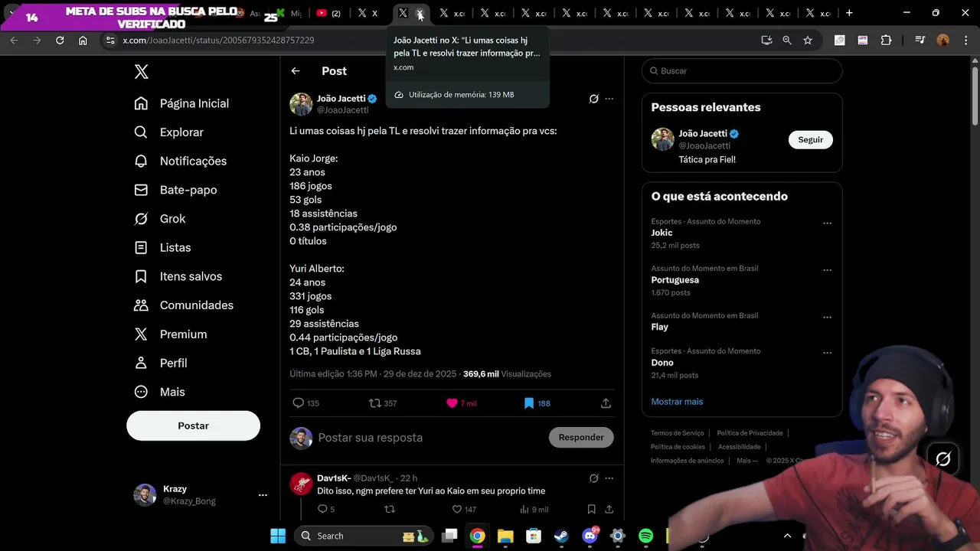Bookmark this page with the star icon
Viewport: 980px width, 551px height.
(x=808, y=41)
